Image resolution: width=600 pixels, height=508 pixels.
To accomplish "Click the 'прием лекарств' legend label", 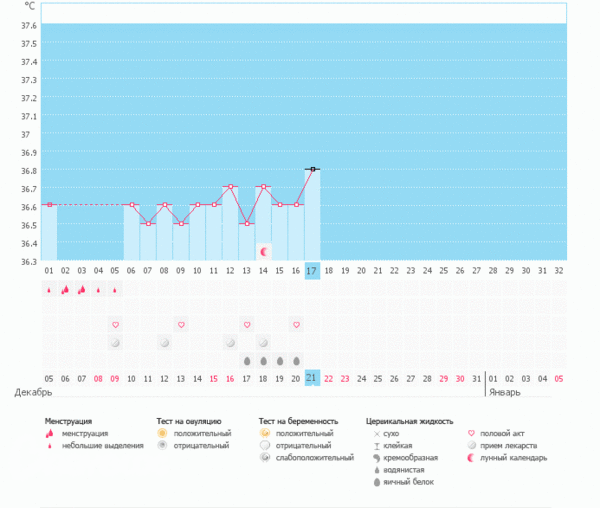I will 512,445.
